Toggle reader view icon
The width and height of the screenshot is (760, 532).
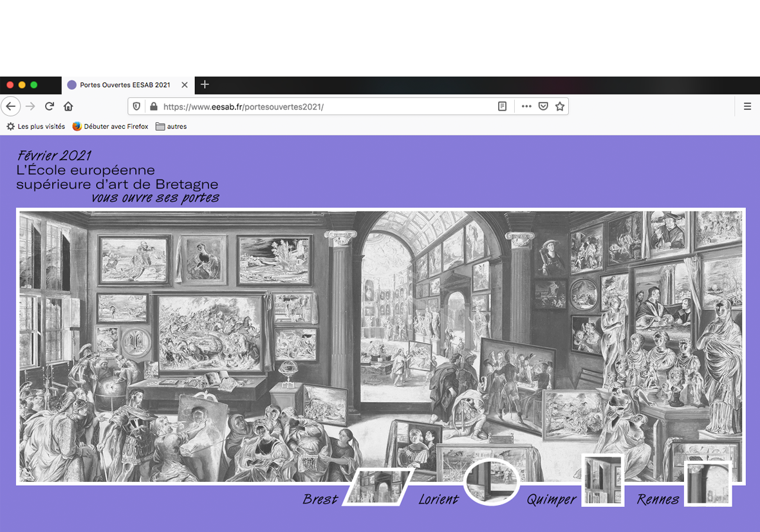coord(502,106)
